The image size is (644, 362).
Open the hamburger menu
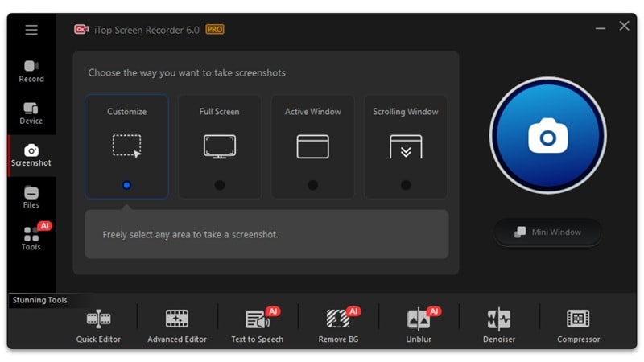click(31, 30)
